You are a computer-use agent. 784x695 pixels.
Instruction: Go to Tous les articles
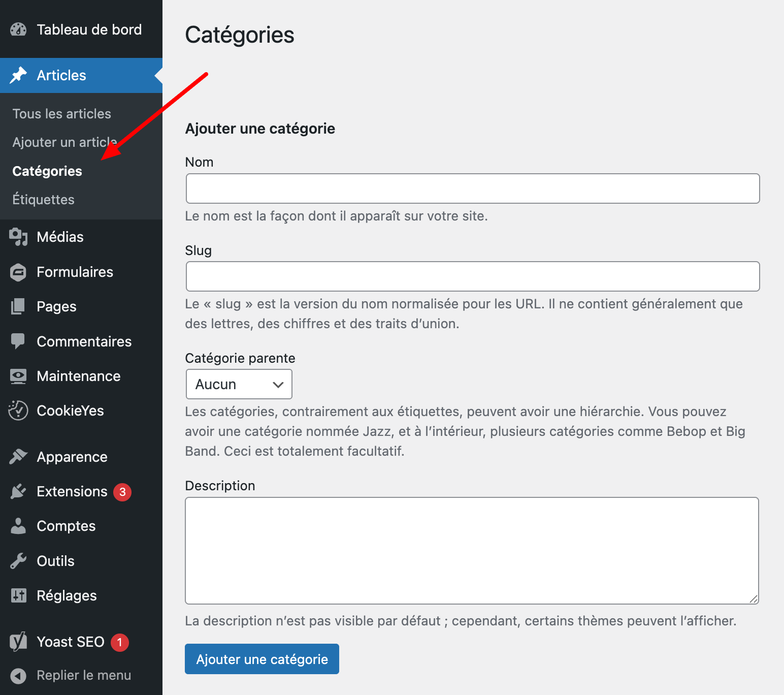tap(61, 113)
